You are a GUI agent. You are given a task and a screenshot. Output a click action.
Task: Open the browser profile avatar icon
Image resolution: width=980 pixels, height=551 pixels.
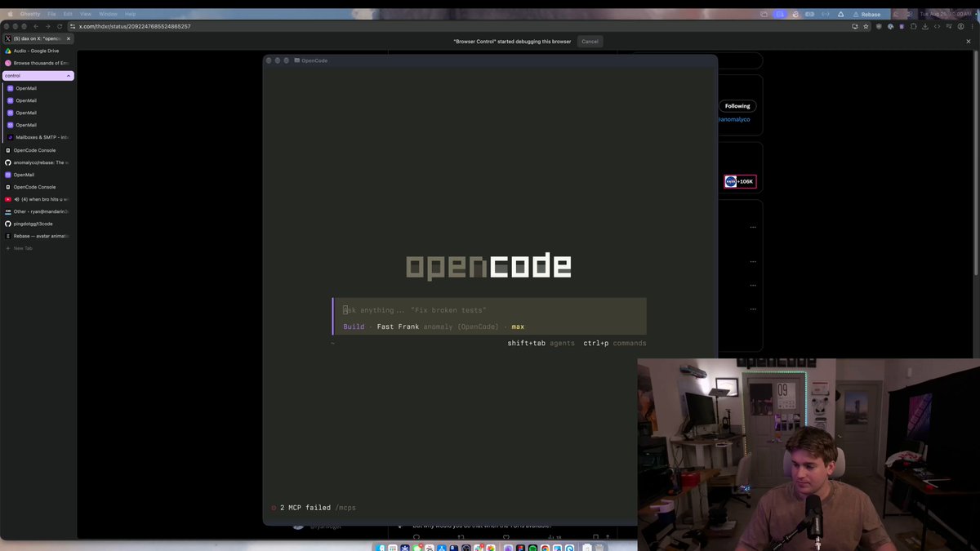click(960, 26)
